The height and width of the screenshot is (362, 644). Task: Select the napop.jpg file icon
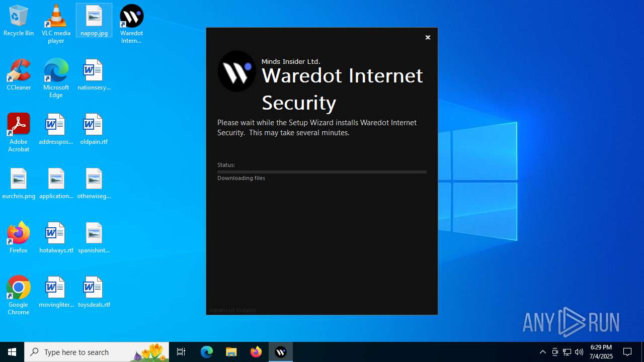click(x=94, y=21)
